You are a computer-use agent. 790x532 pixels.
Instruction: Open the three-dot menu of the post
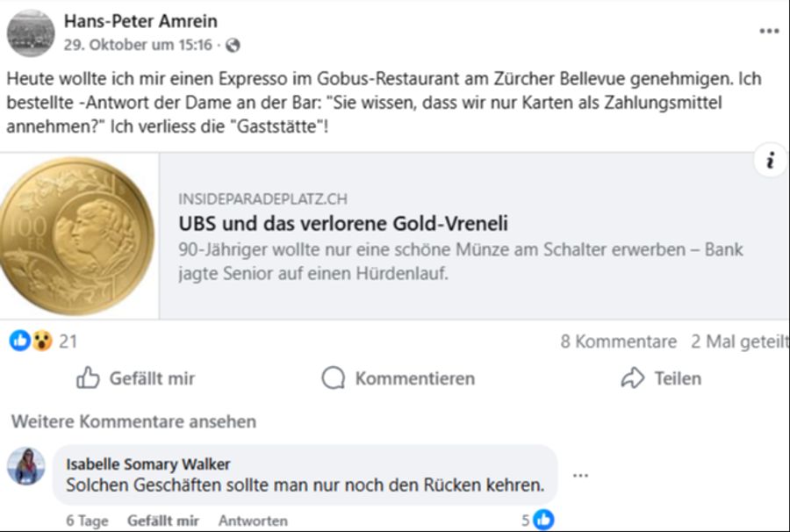[768, 31]
